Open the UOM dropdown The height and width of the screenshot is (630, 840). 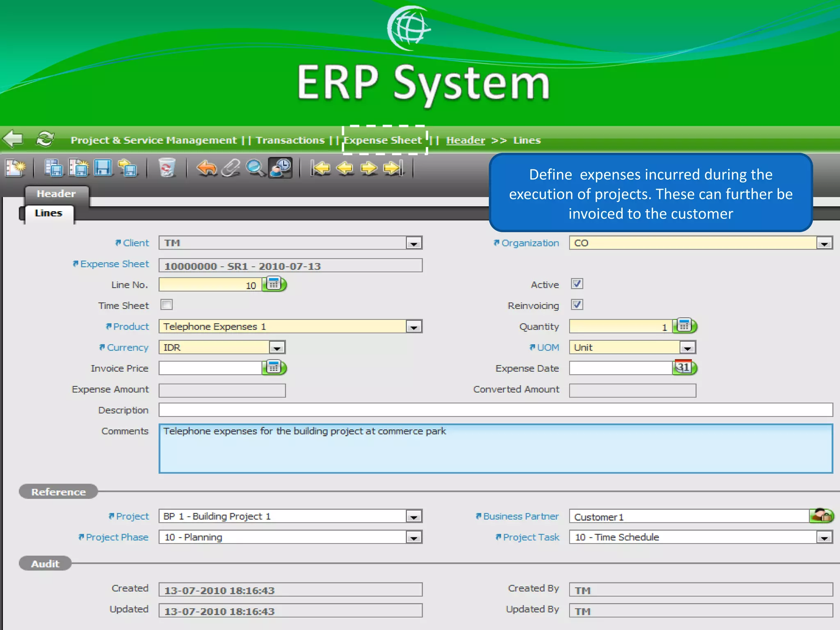pyautogui.click(x=688, y=348)
